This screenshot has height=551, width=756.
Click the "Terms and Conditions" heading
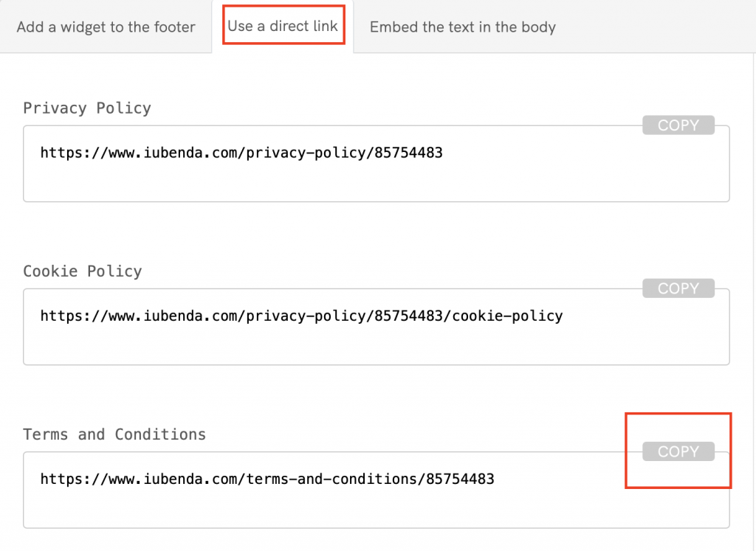coord(115,434)
